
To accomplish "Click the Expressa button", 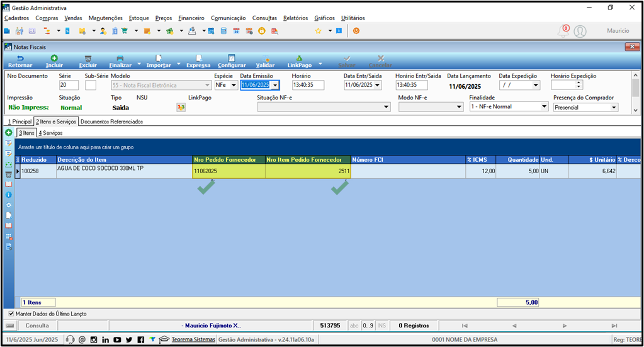I will click(x=198, y=62).
